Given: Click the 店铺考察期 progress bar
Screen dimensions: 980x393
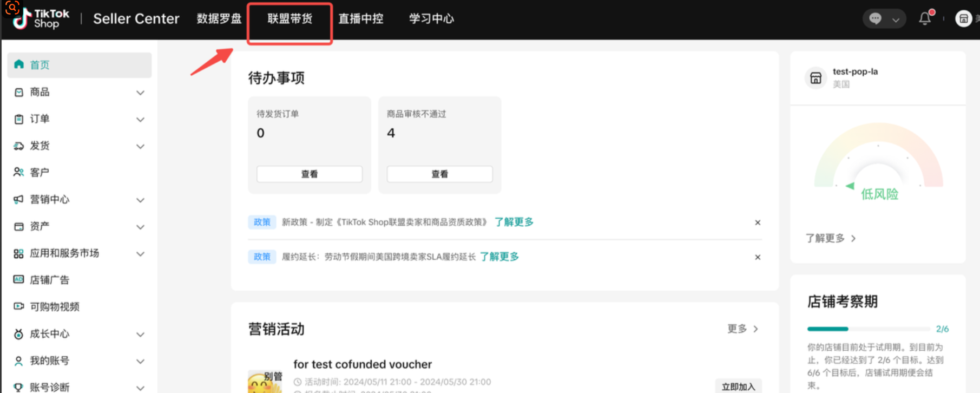Looking at the screenshot, I should (869, 329).
